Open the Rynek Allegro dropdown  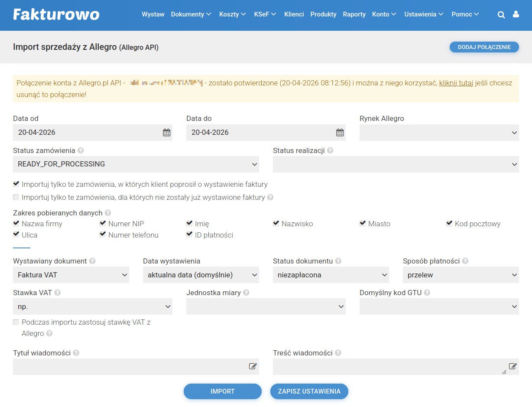(x=439, y=132)
